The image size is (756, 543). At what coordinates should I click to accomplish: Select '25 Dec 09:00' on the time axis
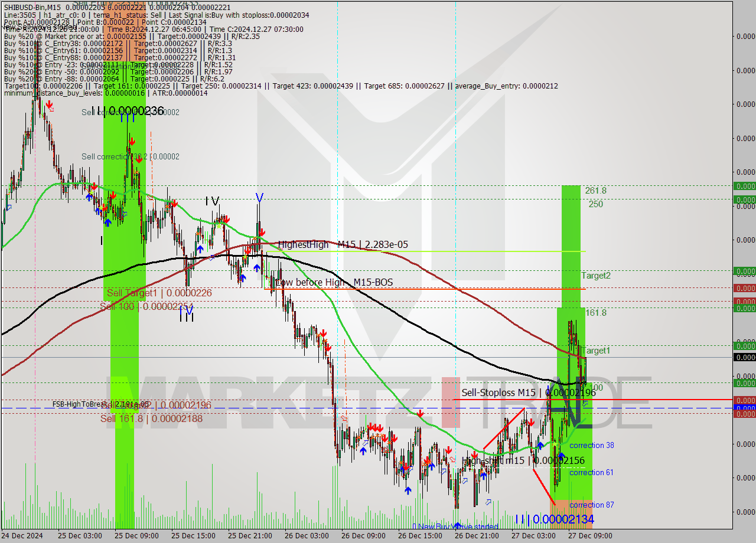[135, 536]
